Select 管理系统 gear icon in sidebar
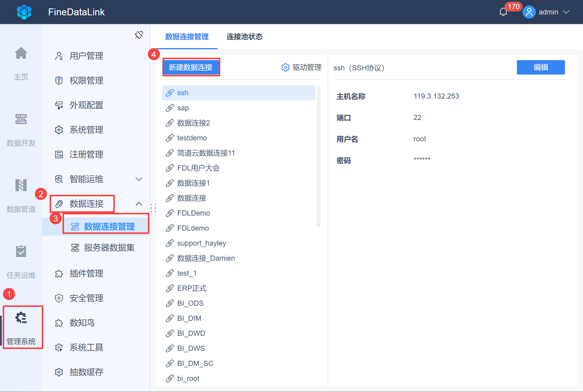This screenshot has height=392, width=583. tap(21, 318)
